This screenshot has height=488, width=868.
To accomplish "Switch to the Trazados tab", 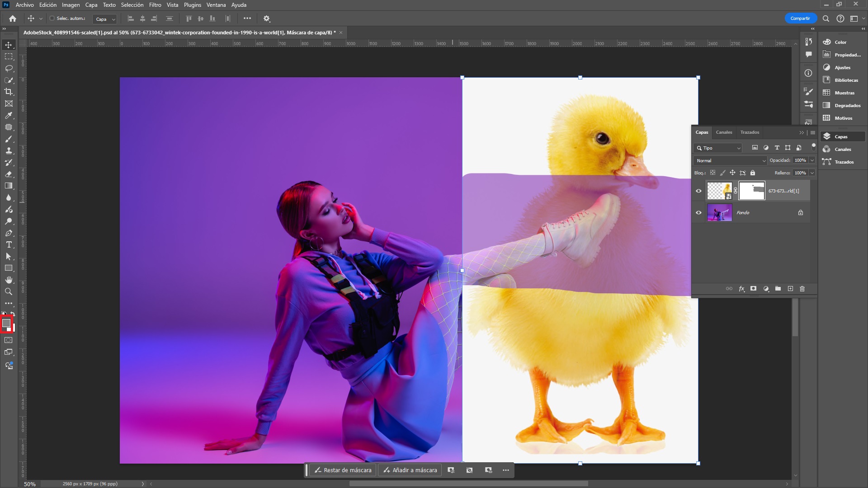I will pyautogui.click(x=750, y=132).
